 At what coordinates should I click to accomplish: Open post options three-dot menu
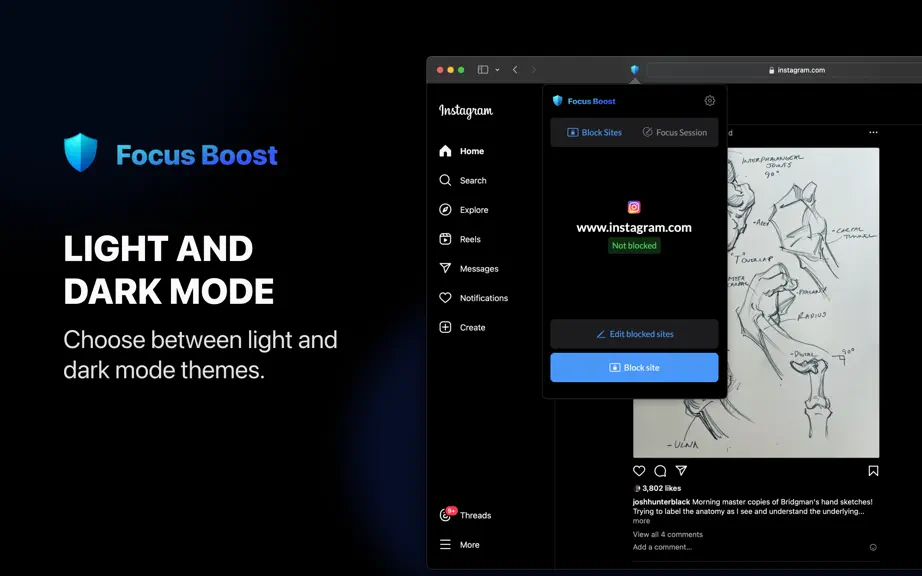point(873,132)
